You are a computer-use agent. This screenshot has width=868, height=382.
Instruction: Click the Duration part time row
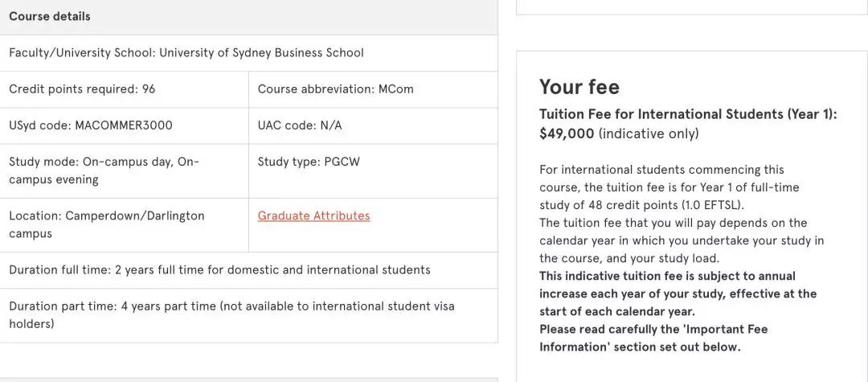(x=231, y=314)
